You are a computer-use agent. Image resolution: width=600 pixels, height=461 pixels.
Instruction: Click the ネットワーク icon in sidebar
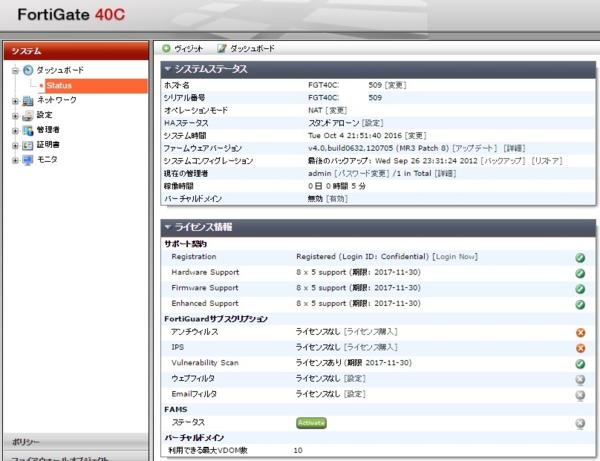click(x=28, y=101)
